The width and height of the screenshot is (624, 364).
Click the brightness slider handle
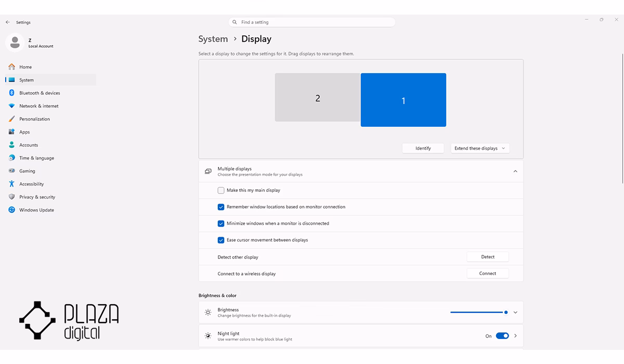tap(506, 313)
